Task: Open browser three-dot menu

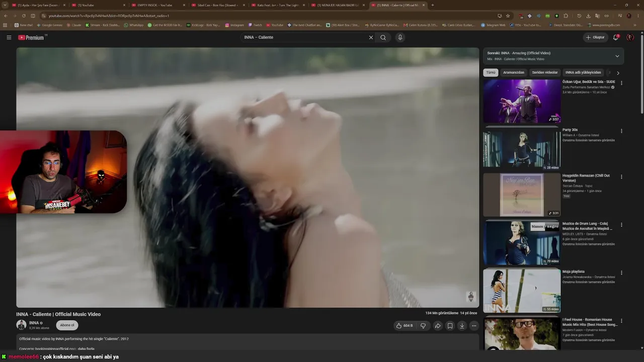Action: pyautogui.click(x=638, y=16)
